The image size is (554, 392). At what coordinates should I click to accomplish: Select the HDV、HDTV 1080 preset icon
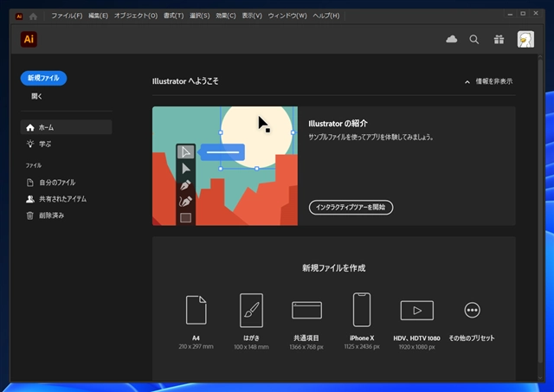(x=417, y=311)
